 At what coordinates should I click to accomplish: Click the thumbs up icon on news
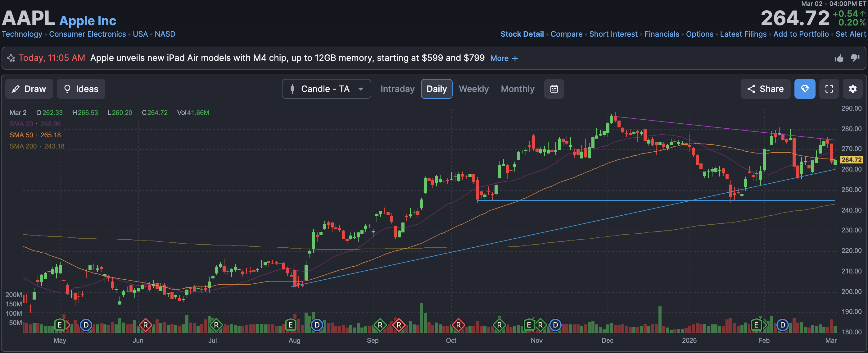pyautogui.click(x=839, y=58)
